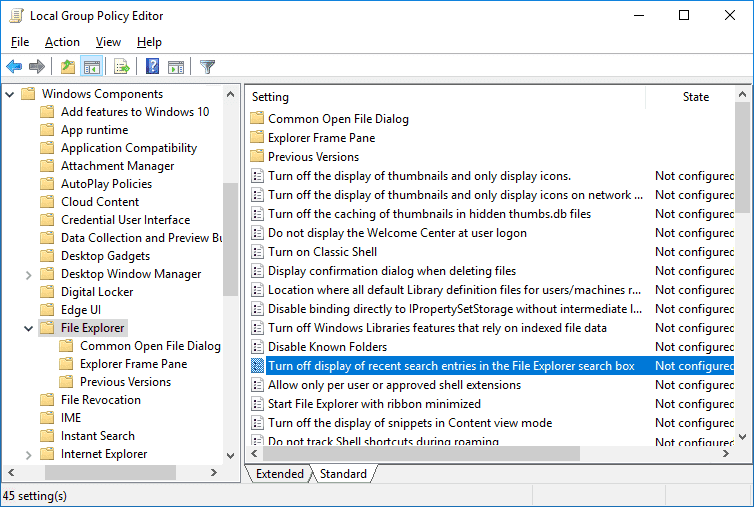
Task: Toggle Show/Hide Console Tree toolbar icon
Action: pyautogui.click(x=91, y=66)
